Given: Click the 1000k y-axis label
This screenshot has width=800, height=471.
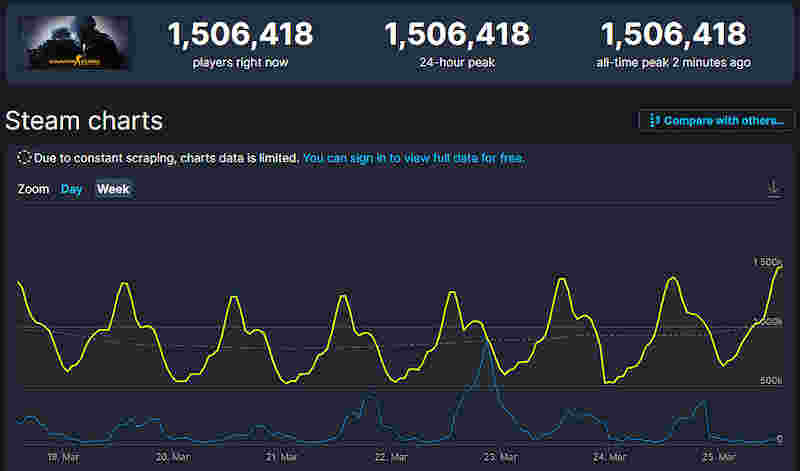Looking at the screenshot, I should 768,322.
